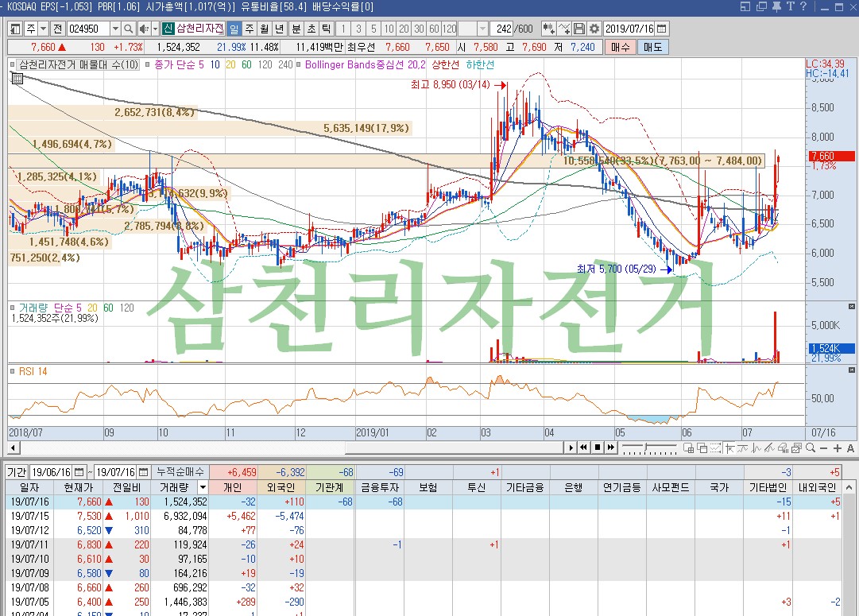
Task: Click the chart image capture icon
Action: click(796, 447)
